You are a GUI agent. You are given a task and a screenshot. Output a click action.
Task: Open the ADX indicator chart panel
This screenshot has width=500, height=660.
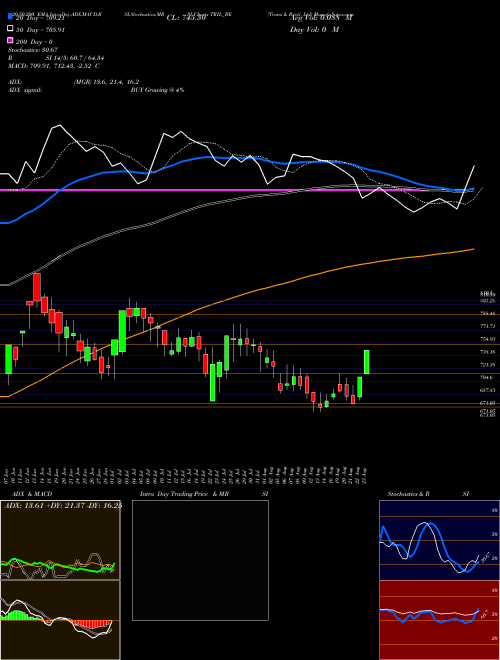(x=60, y=540)
